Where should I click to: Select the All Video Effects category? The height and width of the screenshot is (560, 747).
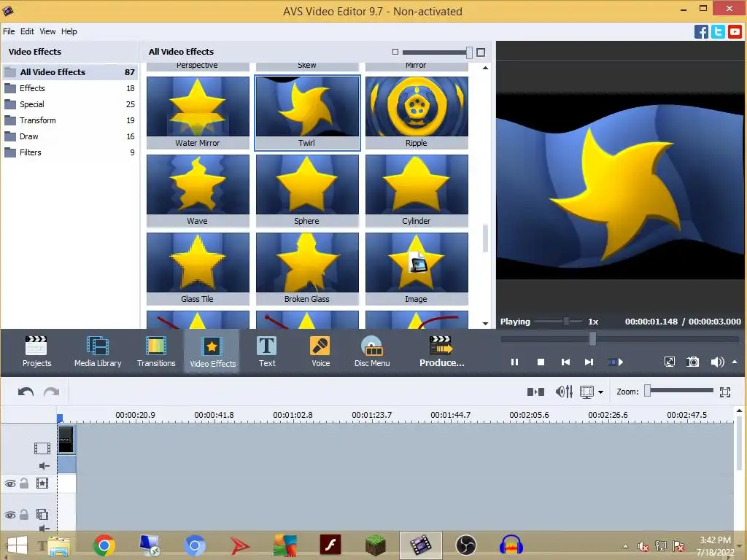tap(70, 72)
